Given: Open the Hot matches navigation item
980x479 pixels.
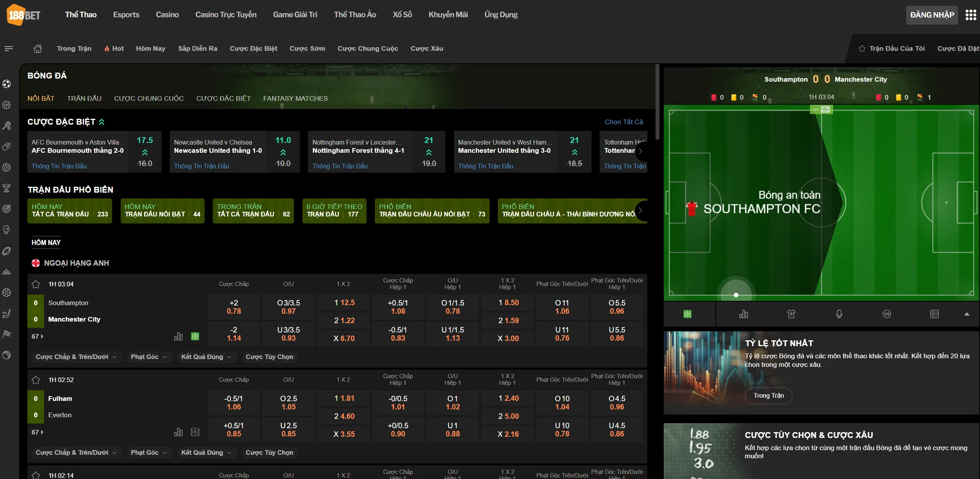Looking at the screenshot, I should tap(114, 48).
